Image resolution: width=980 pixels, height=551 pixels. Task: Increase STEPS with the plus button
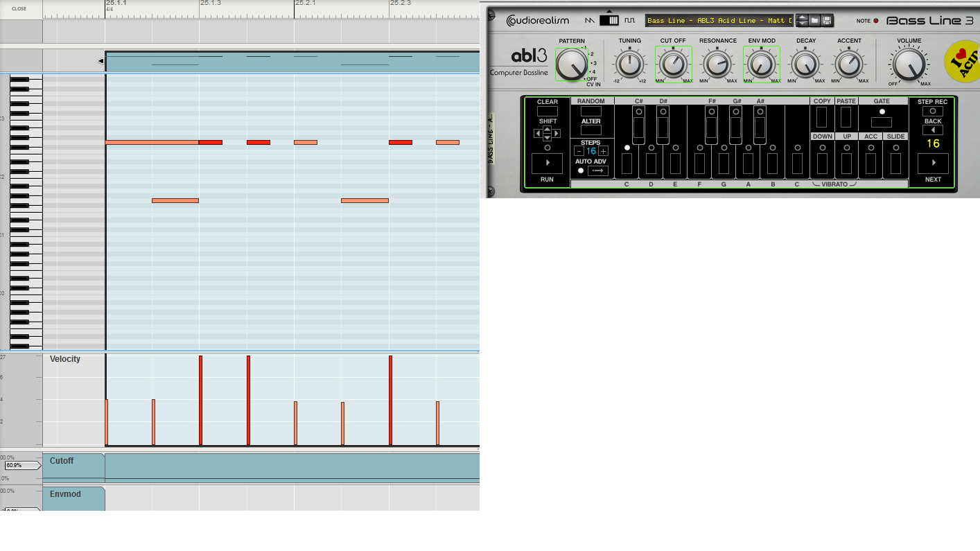(x=604, y=151)
